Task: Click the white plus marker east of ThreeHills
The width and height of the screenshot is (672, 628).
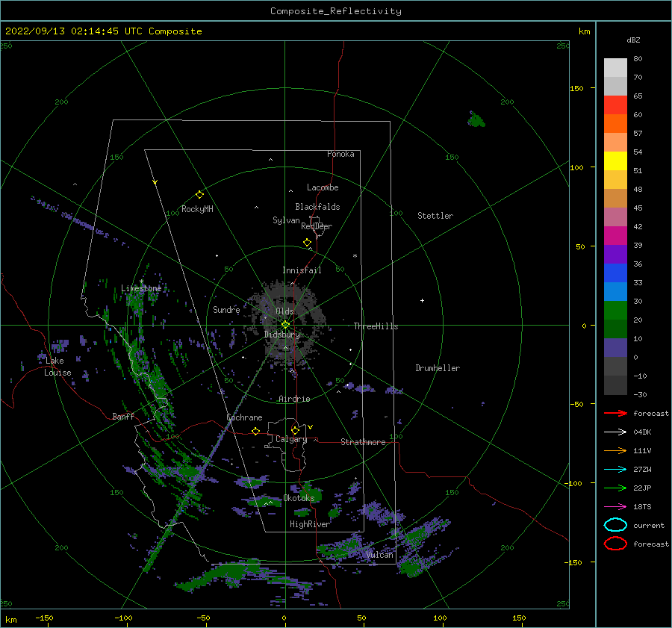Action: (422, 300)
